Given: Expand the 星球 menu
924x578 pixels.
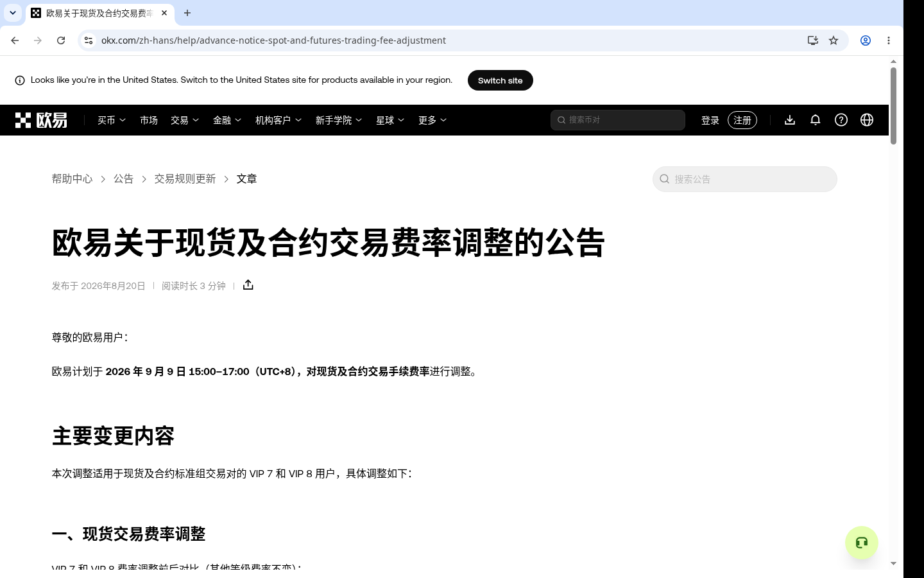Looking at the screenshot, I should pos(390,120).
